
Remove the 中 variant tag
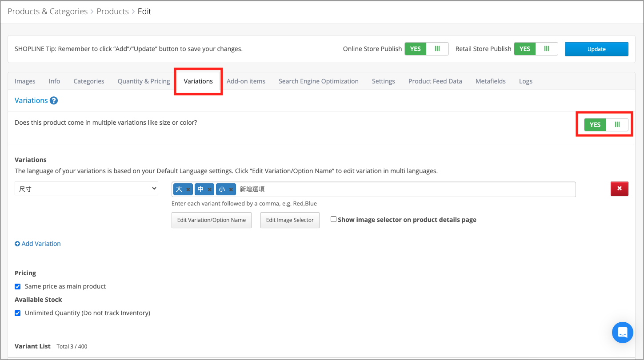[x=209, y=189]
